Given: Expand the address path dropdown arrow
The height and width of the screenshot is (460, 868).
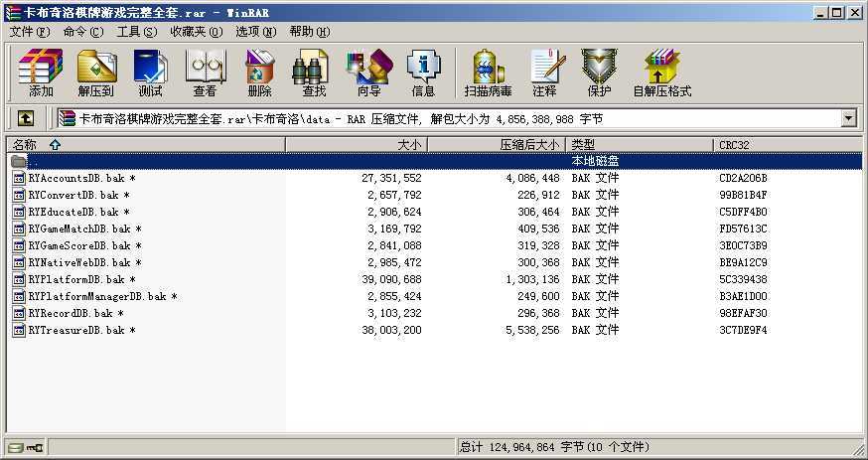Looking at the screenshot, I should coord(848,118).
